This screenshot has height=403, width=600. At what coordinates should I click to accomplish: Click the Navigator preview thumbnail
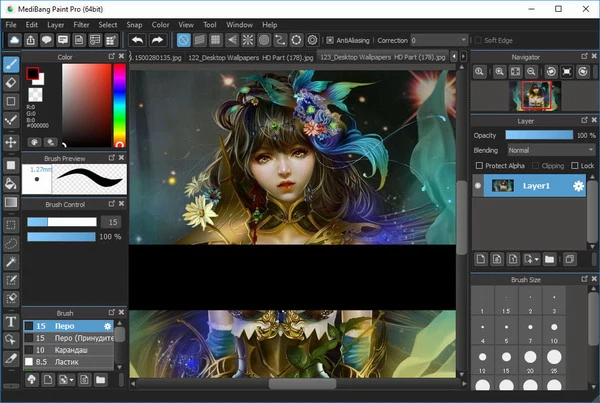[x=535, y=96]
